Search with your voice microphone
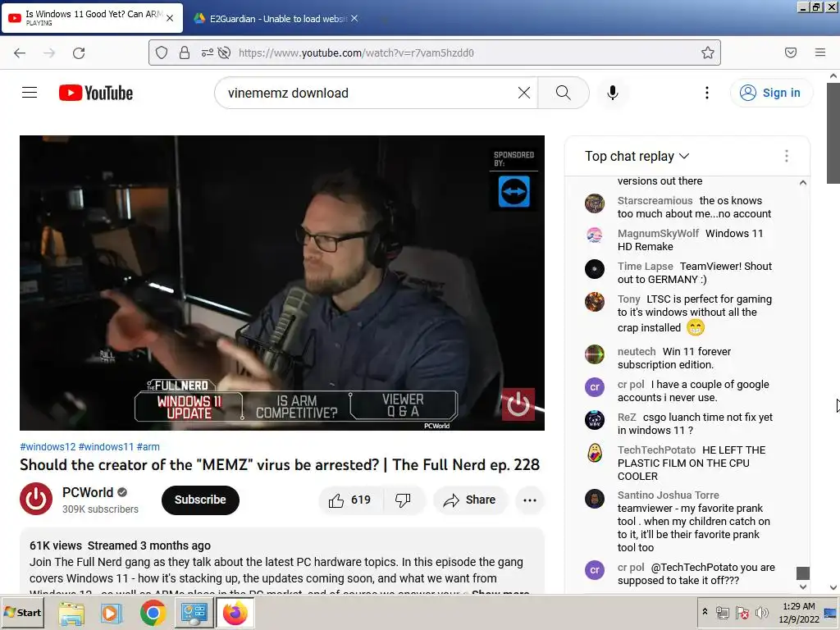 [x=613, y=93]
